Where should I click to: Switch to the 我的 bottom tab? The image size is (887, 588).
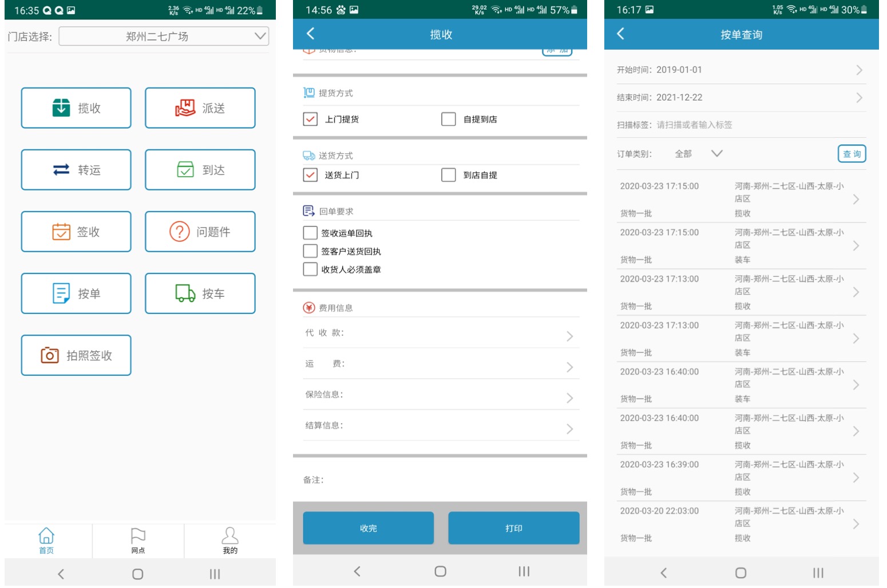[230, 541]
